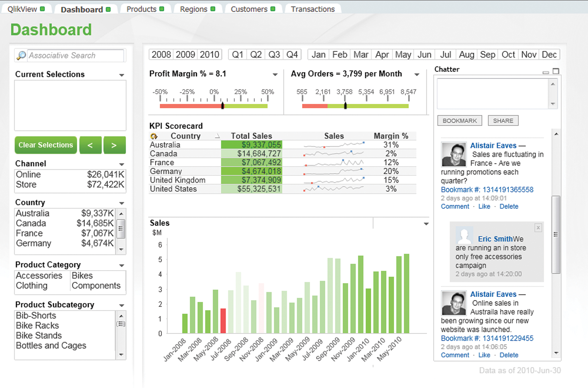Open the Bookmark #: 1314191365558 link
The width and height of the screenshot is (588, 389).
[x=487, y=190]
